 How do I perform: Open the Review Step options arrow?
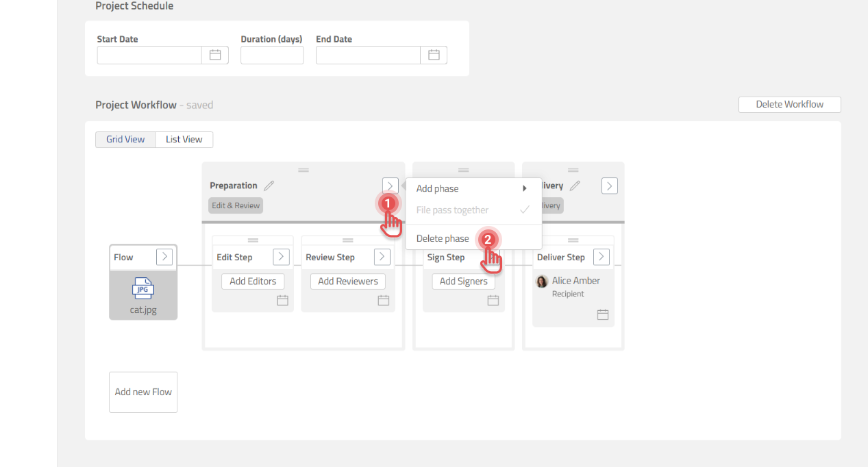[382, 257]
